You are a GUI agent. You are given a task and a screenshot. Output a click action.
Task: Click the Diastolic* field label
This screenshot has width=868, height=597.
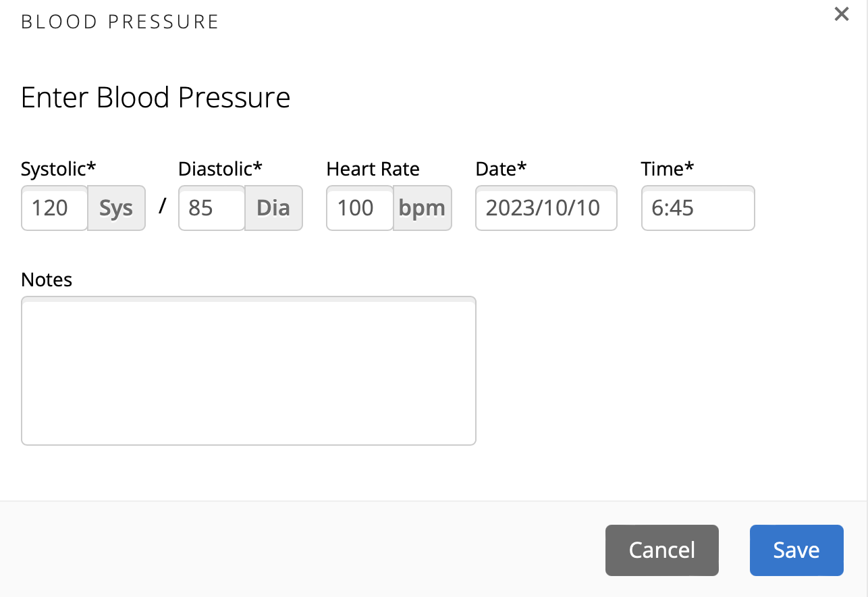click(220, 169)
